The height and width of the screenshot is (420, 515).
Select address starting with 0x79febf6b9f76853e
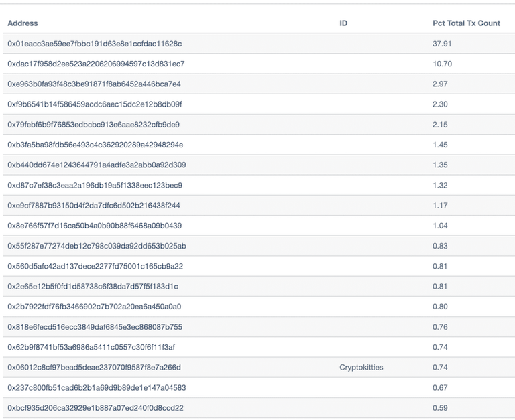tap(94, 125)
